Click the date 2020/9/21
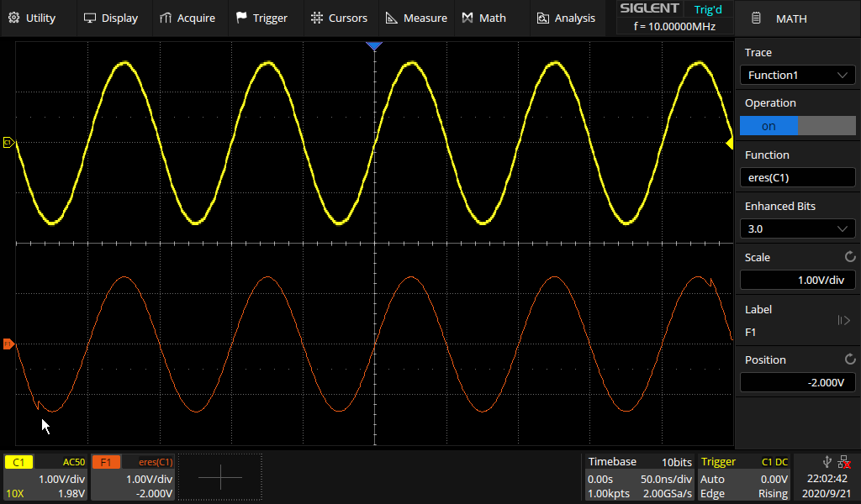Viewport: 861px width, 504px height. [x=827, y=494]
